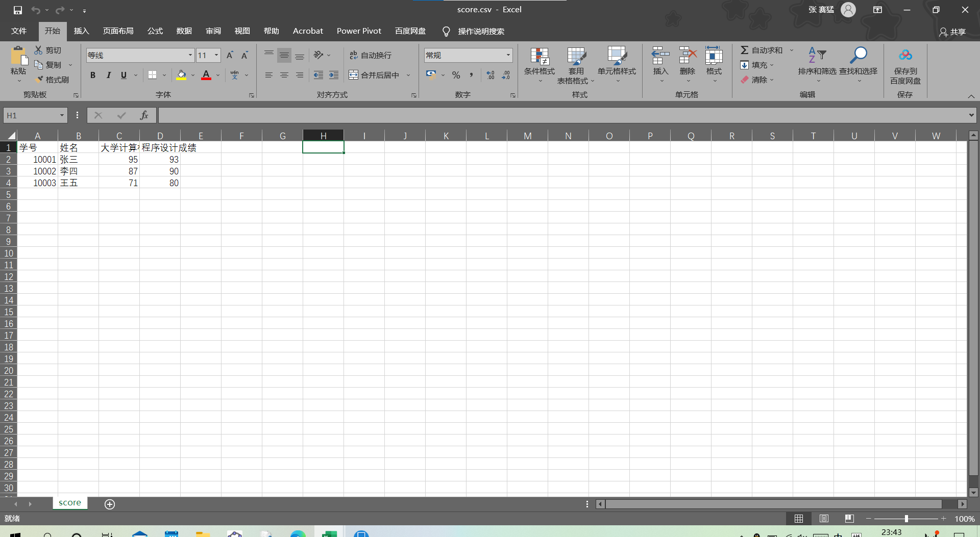Click the Clear (清除) button
Viewport: 980px width, 537px height.
[757, 80]
